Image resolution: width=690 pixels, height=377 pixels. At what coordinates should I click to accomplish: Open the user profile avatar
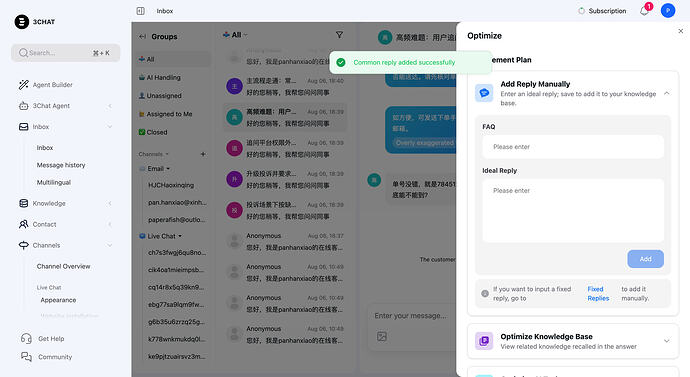(668, 11)
